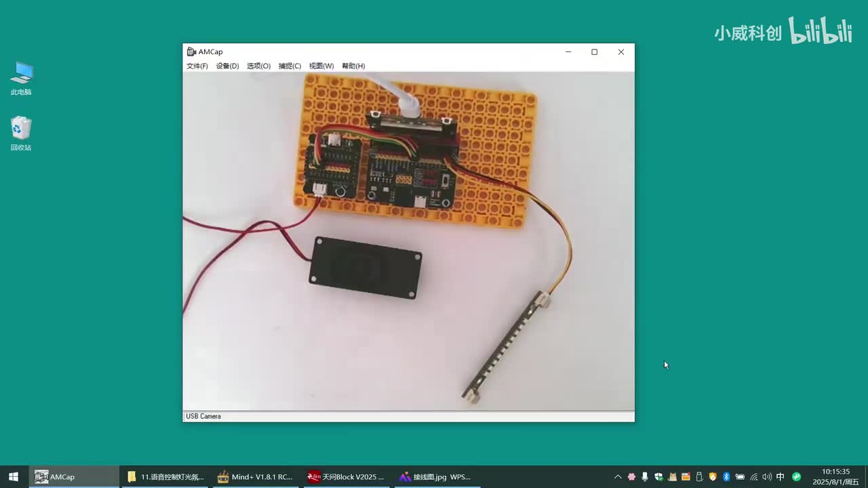Click the AMCap camera preview image
This screenshot has width=868, height=488.
pos(409,241)
